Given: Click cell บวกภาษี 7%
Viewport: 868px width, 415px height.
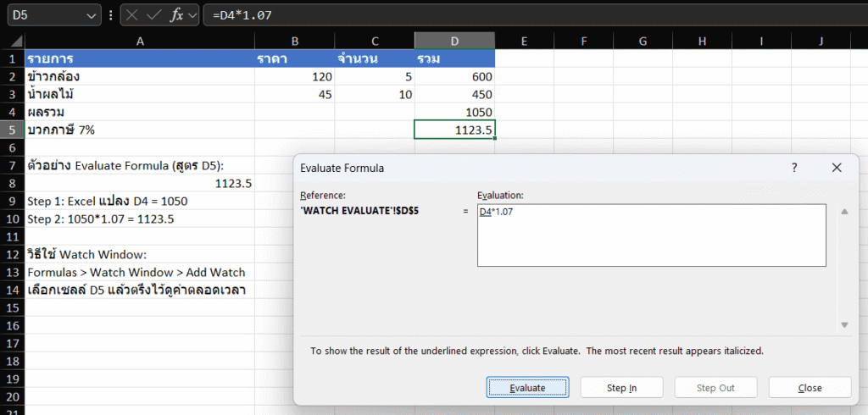Looking at the screenshot, I should tap(140, 130).
